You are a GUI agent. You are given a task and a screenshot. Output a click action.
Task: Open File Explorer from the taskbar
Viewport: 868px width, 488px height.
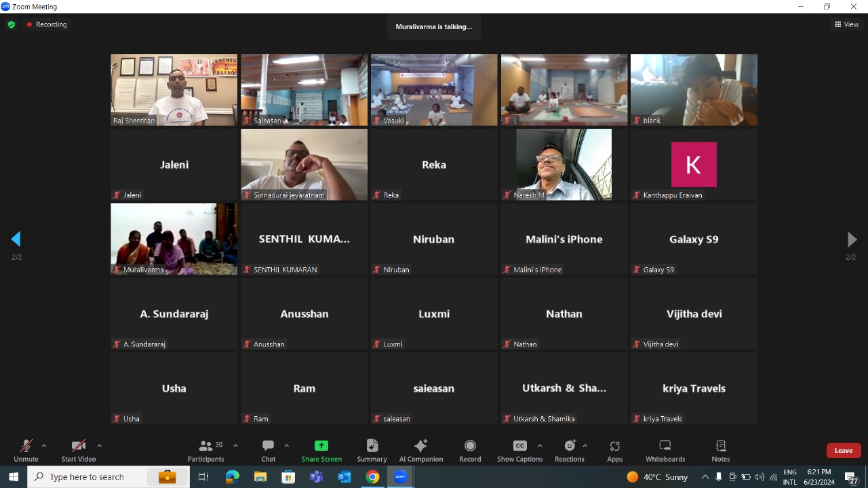point(260,477)
